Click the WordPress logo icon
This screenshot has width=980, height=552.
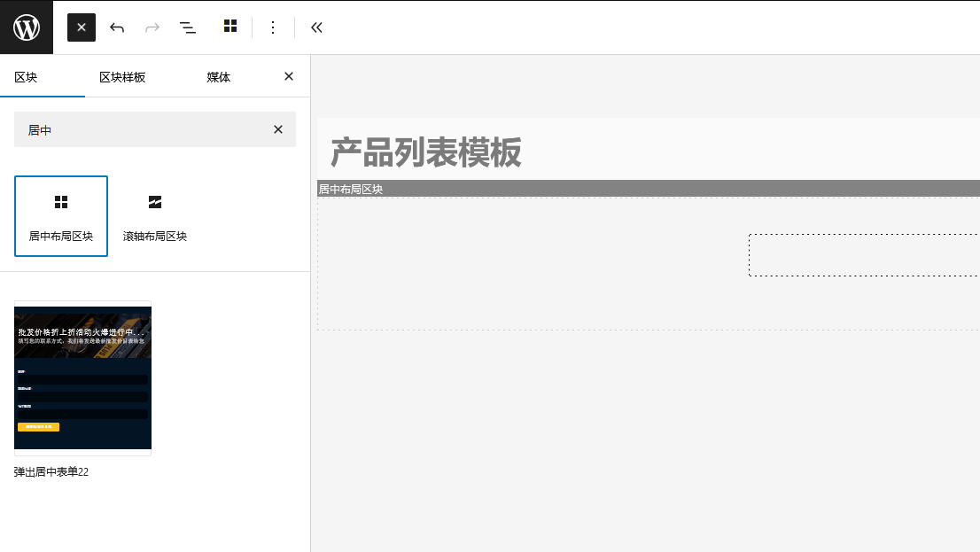(x=26, y=27)
